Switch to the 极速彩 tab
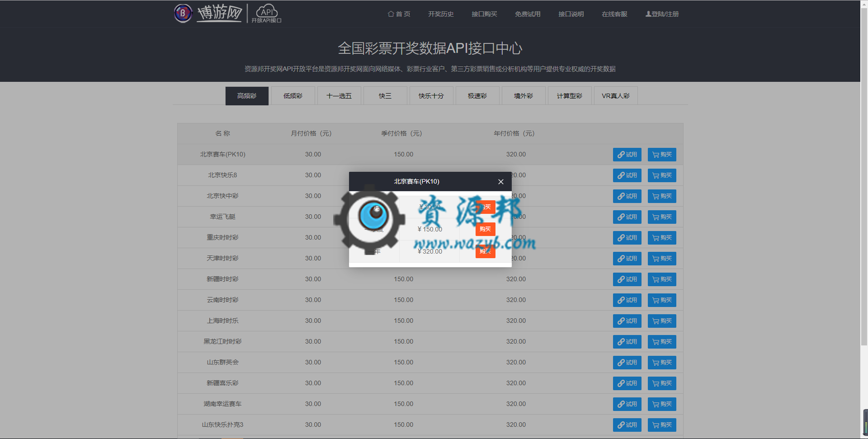The width and height of the screenshot is (868, 439). pyautogui.click(x=477, y=96)
